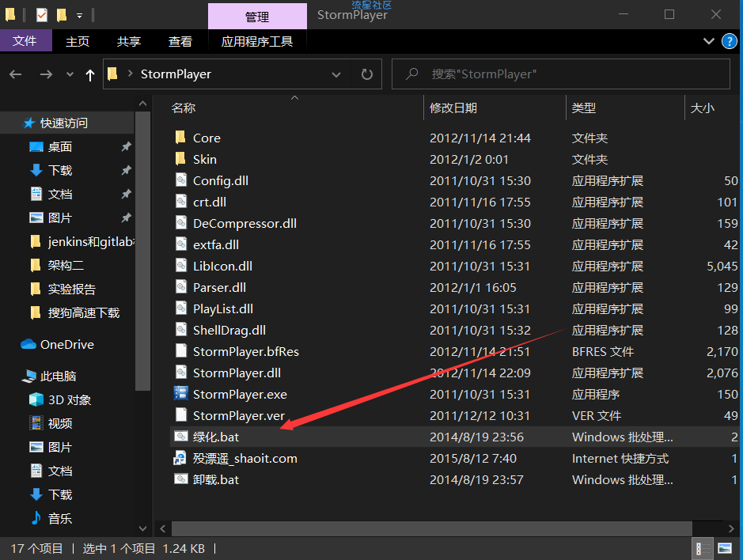
Task: Select the crt.dll file icon
Action: pos(181,202)
